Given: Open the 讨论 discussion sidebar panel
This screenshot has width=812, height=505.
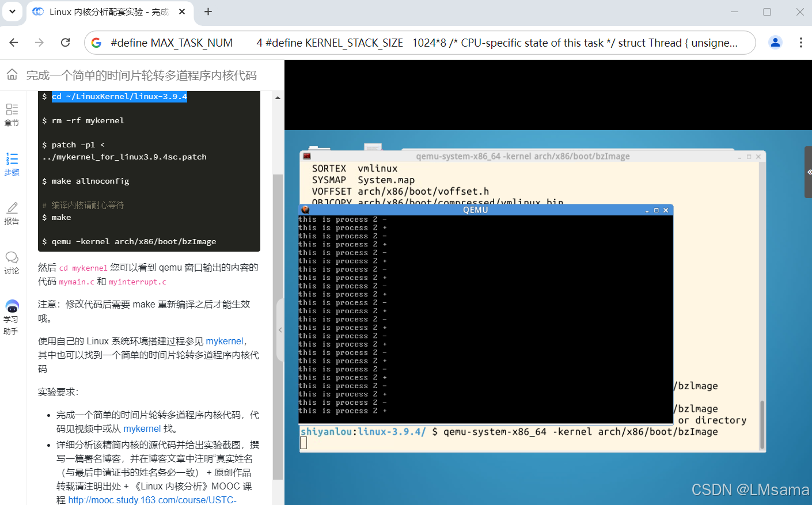Looking at the screenshot, I should pos(12,263).
